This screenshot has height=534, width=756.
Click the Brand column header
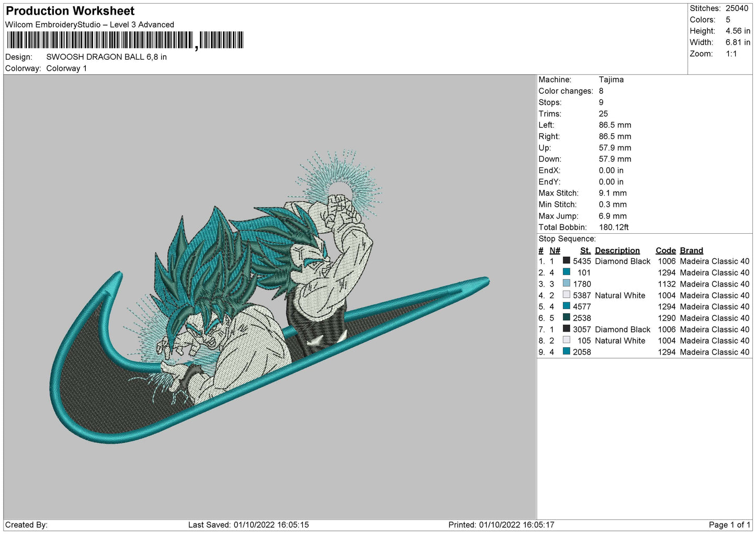click(x=691, y=251)
